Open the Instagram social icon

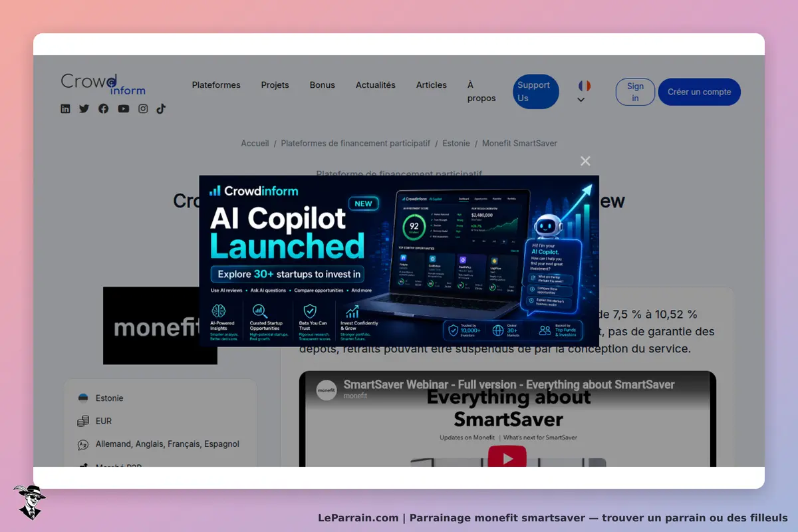[143, 109]
